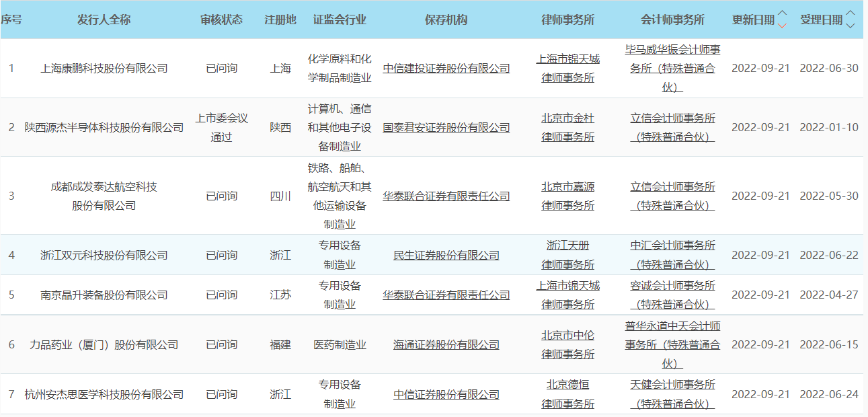Open accounting firm link 中汇会计师事务所

(673, 255)
